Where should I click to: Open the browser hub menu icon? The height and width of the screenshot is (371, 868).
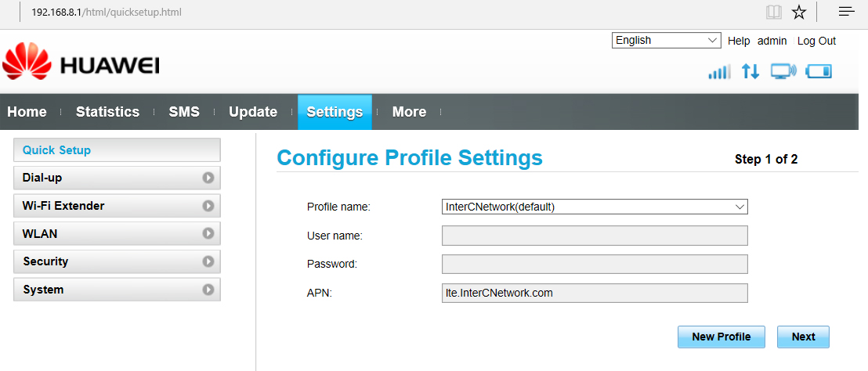click(x=847, y=11)
